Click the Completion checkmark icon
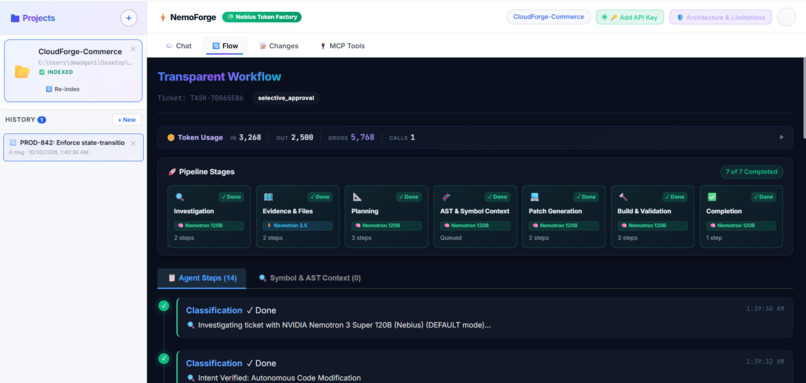Image resolution: width=806 pixels, height=383 pixels. 711,197
